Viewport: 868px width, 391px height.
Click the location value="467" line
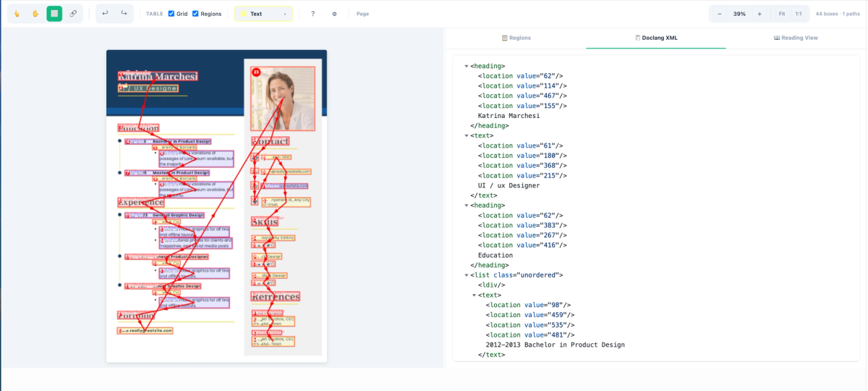coord(522,96)
